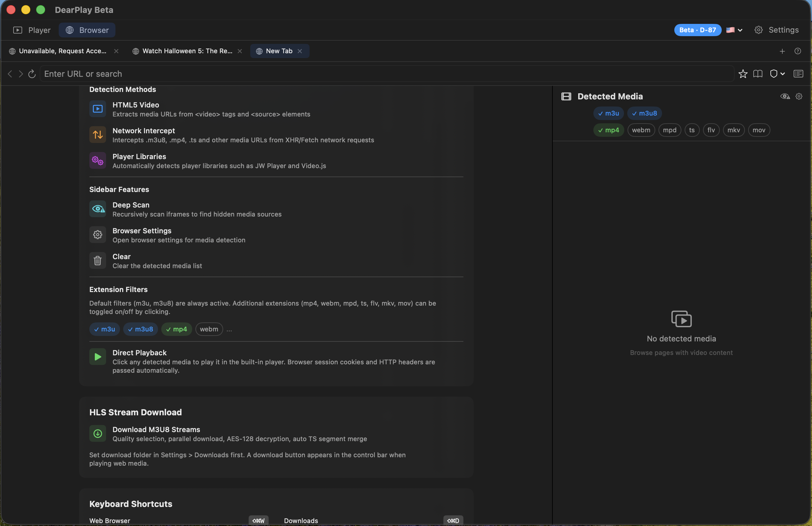Click the Player Libraries gears icon
Image resolution: width=812 pixels, height=526 pixels.
click(98, 160)
